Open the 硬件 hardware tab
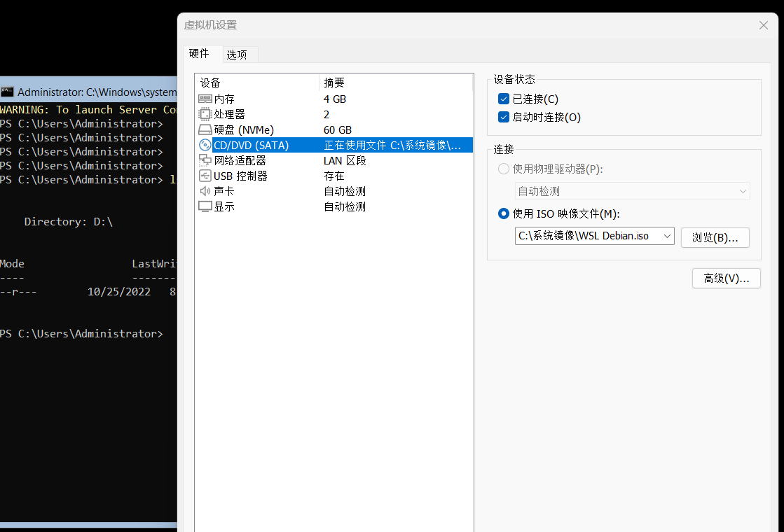This screenshot has width=784, height=532. point(199,53)
